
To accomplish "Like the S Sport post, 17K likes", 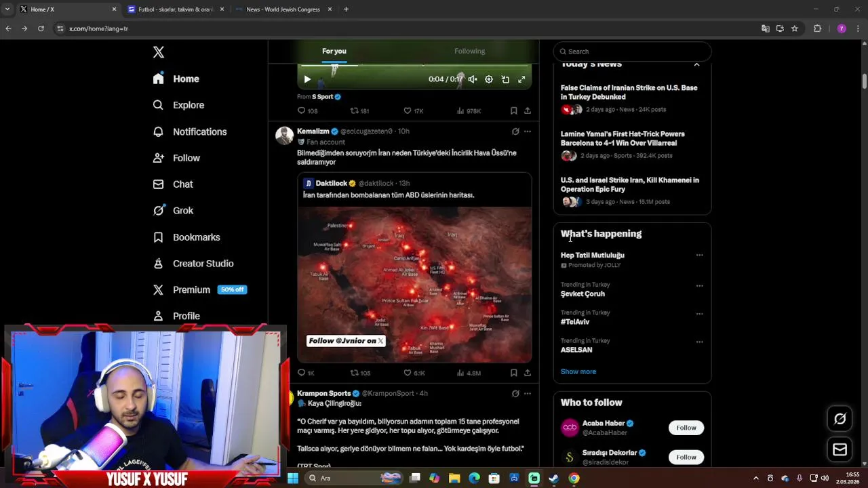I will click(413, 110).
